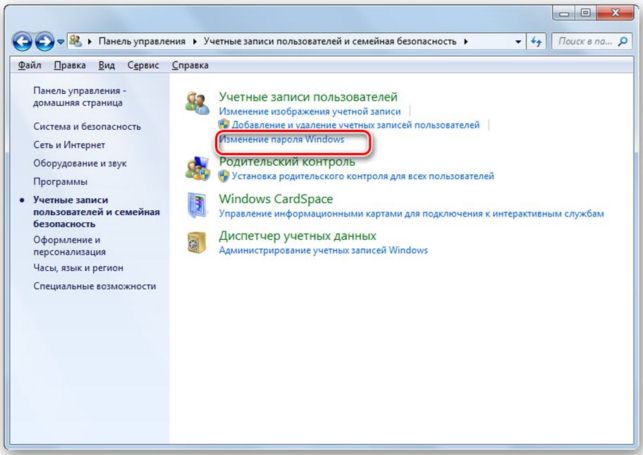
Task: Click Изменение изображения учетной записи link
Action: click(310, 111)
